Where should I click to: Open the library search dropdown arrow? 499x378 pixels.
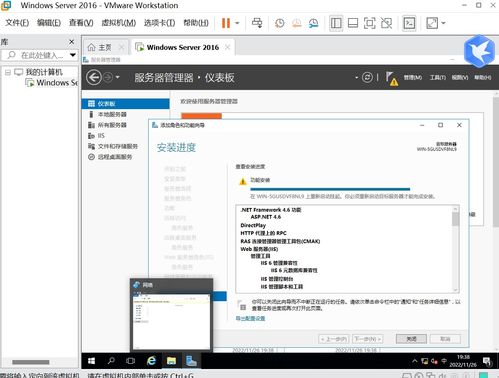click(x=73, y=55)
